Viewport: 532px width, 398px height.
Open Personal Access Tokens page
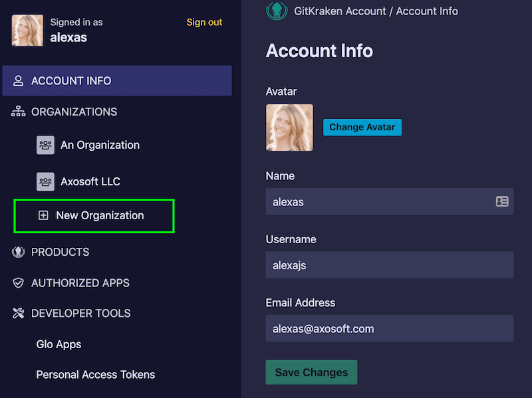95,375
